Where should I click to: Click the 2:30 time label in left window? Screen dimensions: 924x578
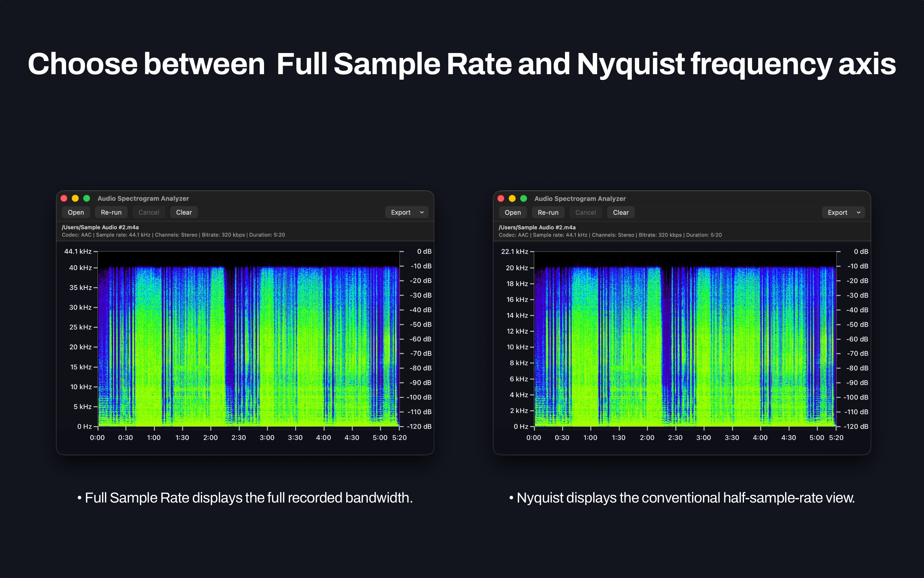239,437
